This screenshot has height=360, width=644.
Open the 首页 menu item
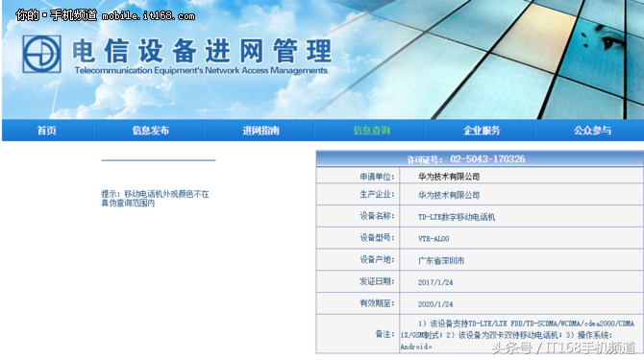[47, 131]
